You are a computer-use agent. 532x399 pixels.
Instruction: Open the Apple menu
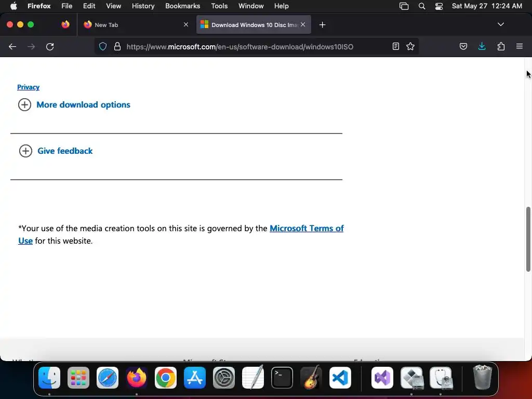click(x=14, y=6)
